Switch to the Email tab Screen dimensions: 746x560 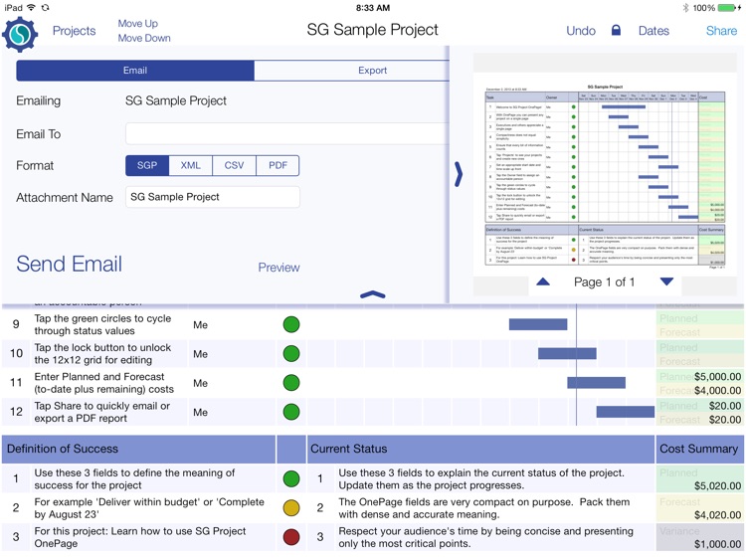(135, 71)
